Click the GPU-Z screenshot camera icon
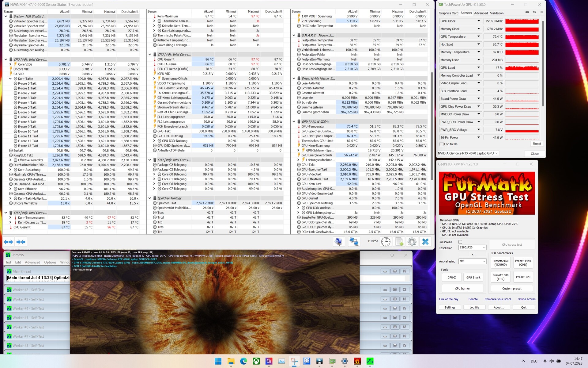Image resolution: width=588 pixels, height=368 pixels. 527,12
